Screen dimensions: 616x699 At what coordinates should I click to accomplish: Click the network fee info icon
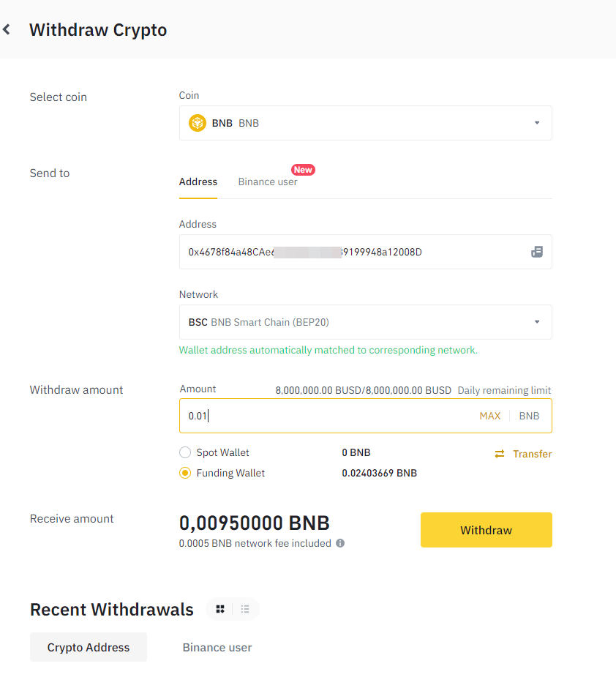pos(340,543)
